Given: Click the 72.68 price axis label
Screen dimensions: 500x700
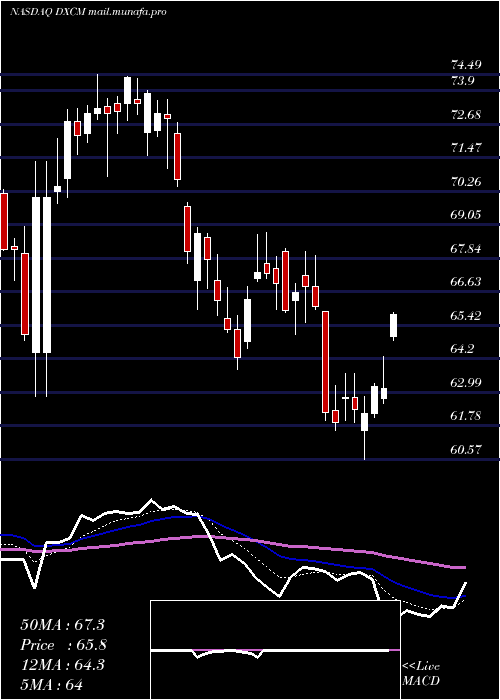Looking at the screenshot, I should [467, 114].
